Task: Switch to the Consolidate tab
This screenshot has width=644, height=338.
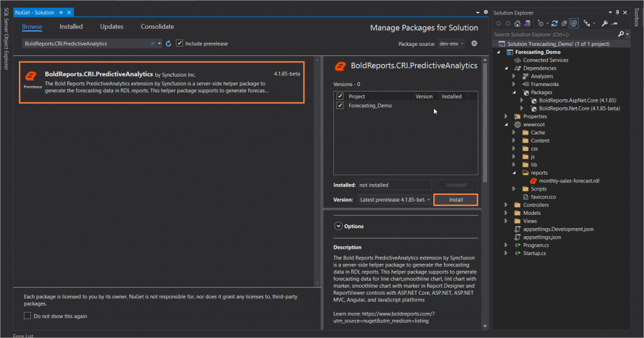Action: [x=157, y=26]
